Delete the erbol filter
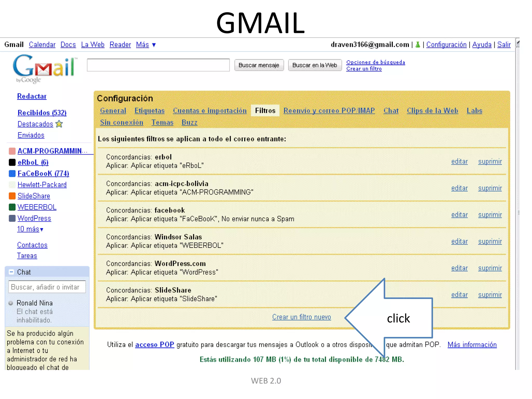 [x=490, y=161]
